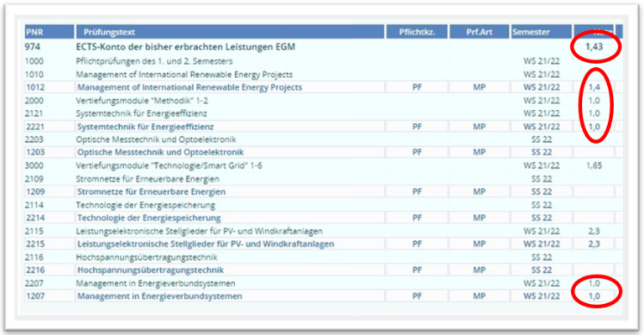The height and width of the screenshot is (335, 644).
Task: Select PNR number 1010
Action: pyautogui.click(x=34, y=75)
